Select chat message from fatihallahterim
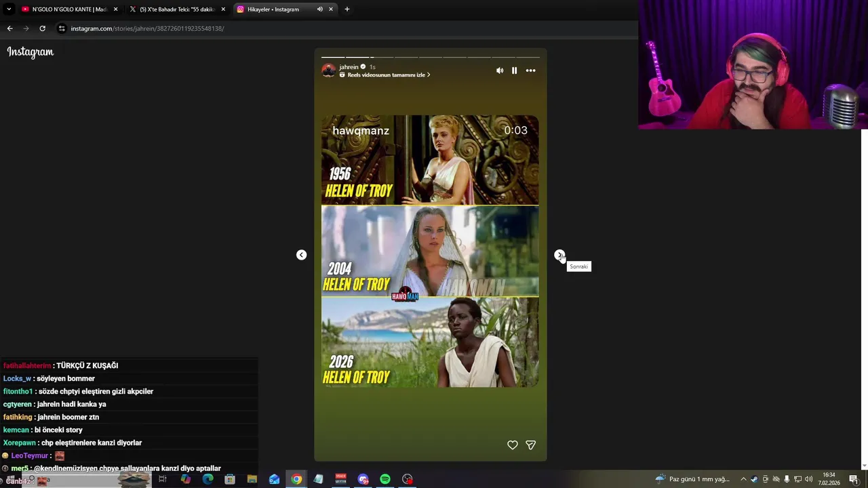The width and height of the screenshot is (868, 488). point(61,365)
